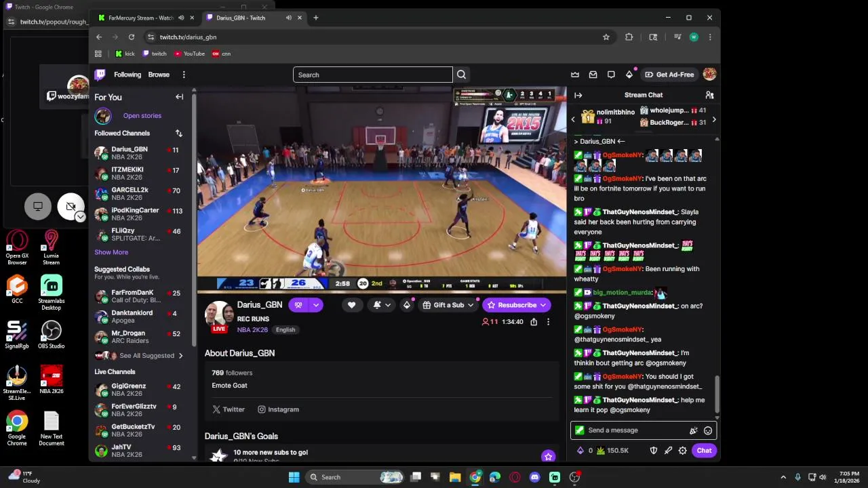This screenshot has width=868, height=488.
Task: Open the YouTube bookmark
Action: pyautogui.click(x=189, y=54)
